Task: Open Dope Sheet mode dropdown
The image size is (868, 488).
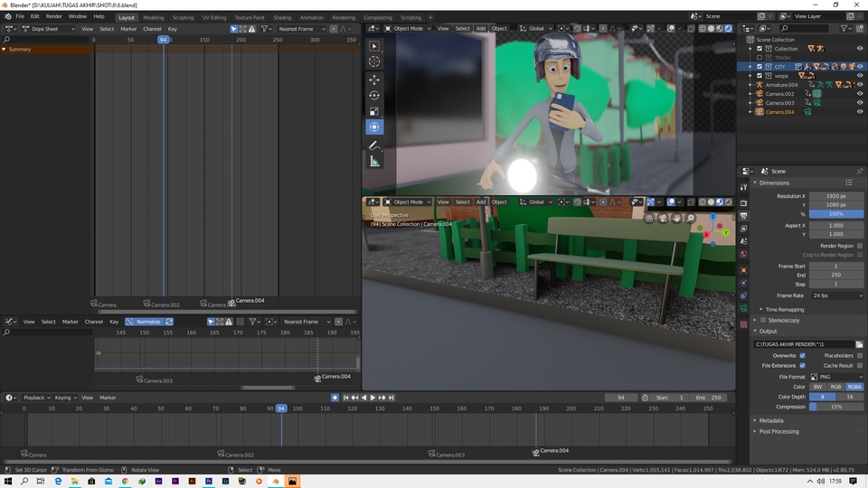Action: tap(48, 29)
